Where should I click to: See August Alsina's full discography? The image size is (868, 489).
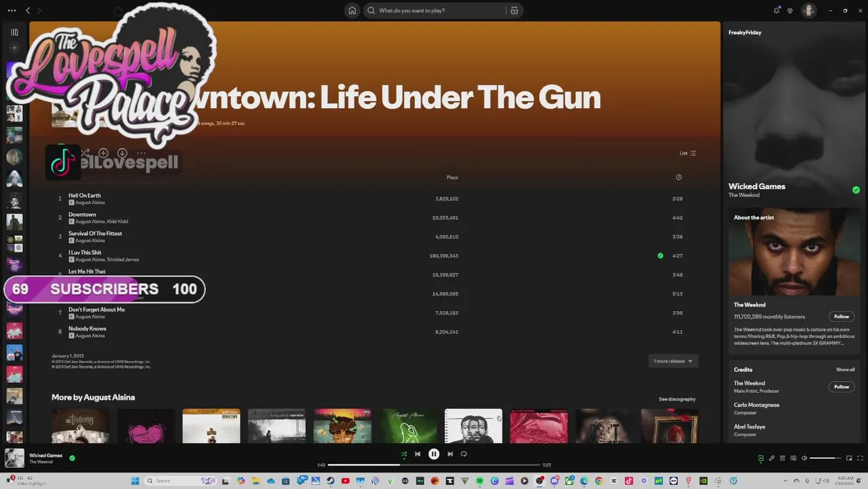[x=677, y=399]
